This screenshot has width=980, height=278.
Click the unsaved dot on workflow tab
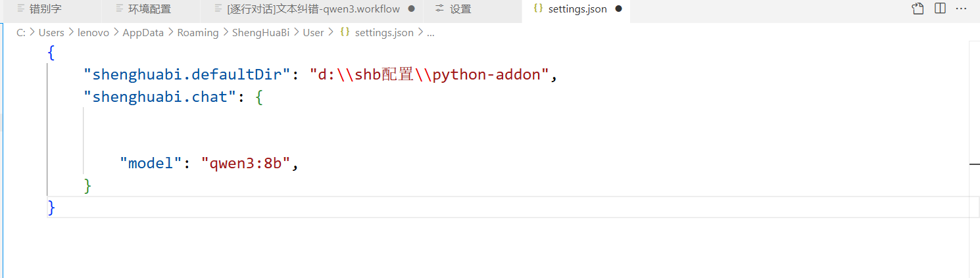coord(412,9)
